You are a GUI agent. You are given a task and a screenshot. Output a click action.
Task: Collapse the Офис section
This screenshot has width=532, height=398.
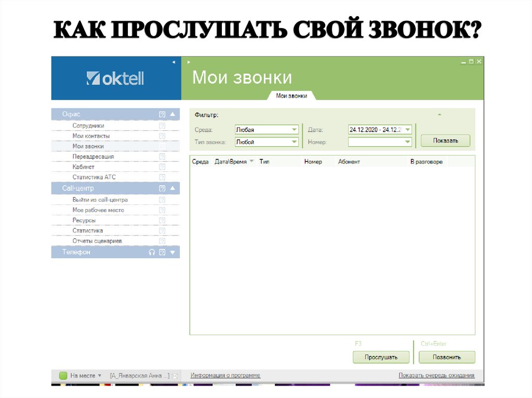[x=172, y=114]
